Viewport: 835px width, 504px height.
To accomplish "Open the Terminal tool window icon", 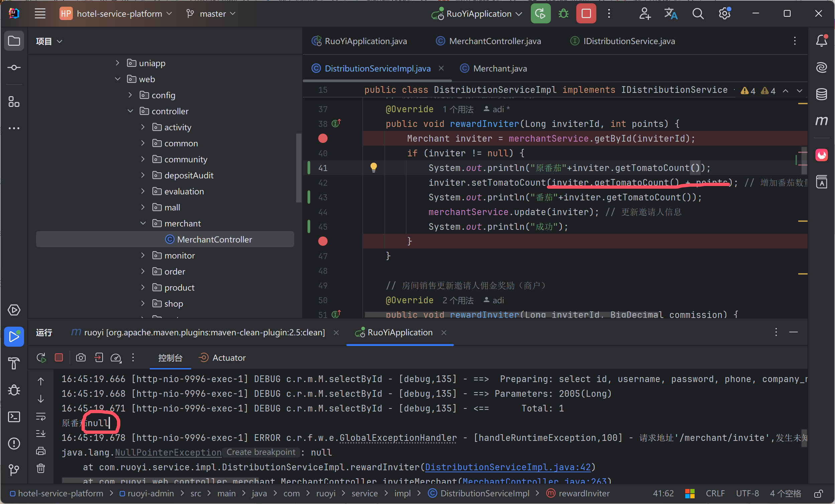I will point(14,416).
